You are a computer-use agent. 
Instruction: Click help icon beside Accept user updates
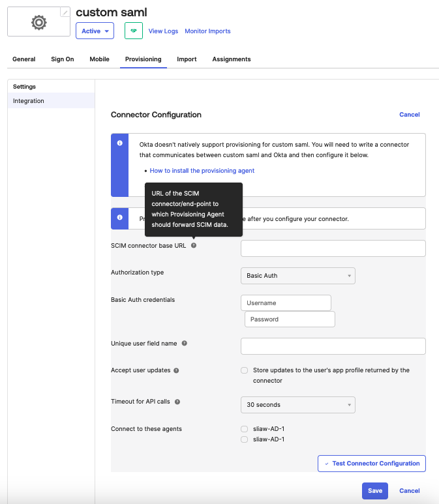(176, 370)
